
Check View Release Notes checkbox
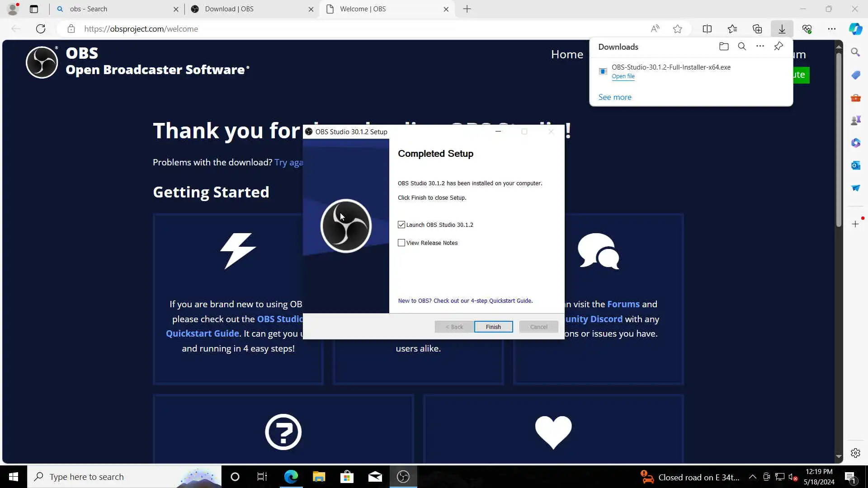(401, 243)
